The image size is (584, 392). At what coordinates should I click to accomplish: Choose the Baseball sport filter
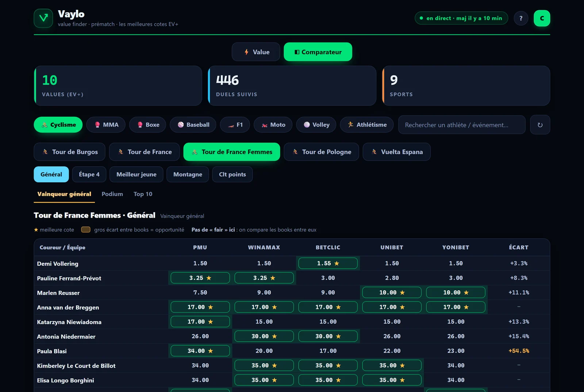pyautogui.click(x=193, y=125)
